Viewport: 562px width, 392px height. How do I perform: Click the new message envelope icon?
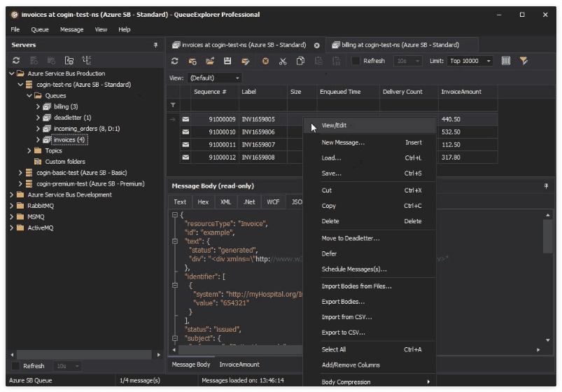click(192, 62)
